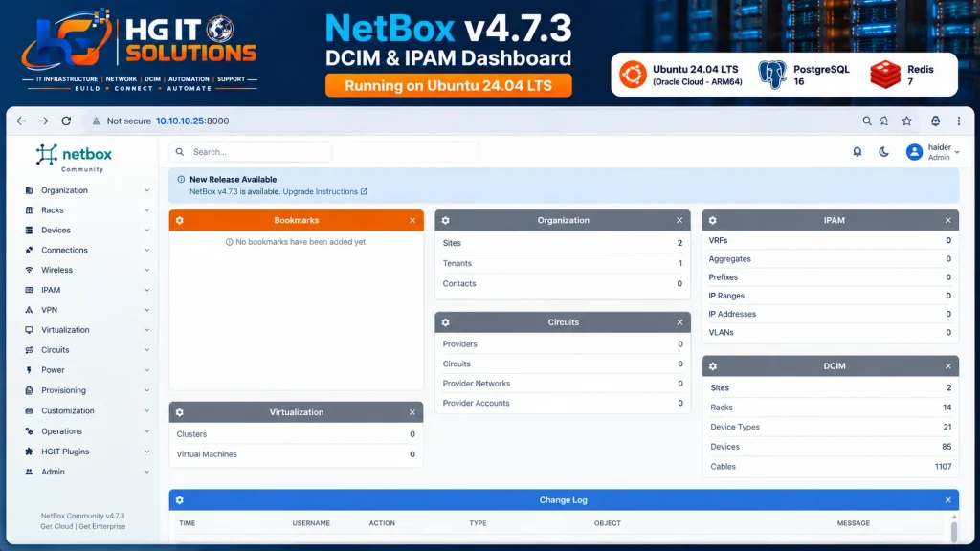This screenshot has width=980, height=551.
Task: Open Racks in the DCIM widget
Action: pos(722,408)
